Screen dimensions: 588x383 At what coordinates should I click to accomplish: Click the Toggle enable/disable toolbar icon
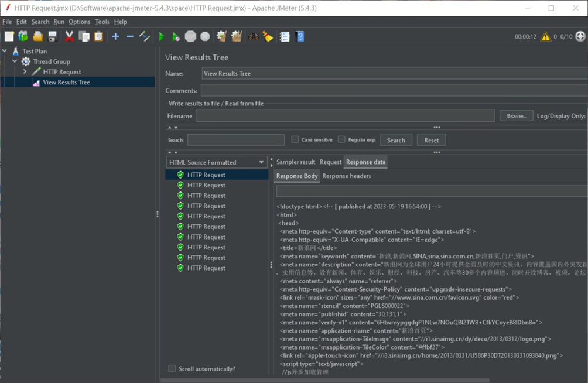coord(145,36)
